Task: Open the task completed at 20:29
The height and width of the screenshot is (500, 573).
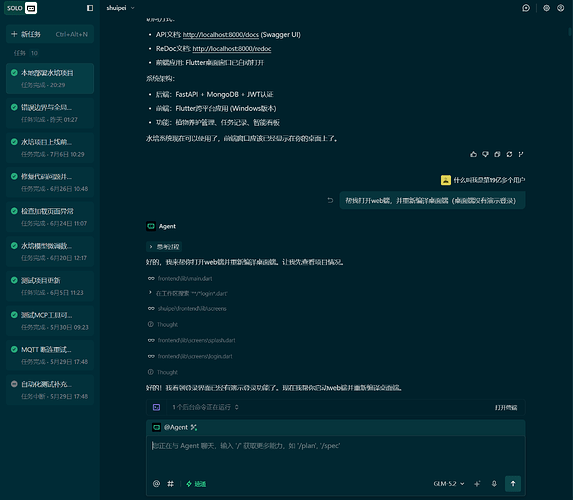Action: tap(50, 79)
